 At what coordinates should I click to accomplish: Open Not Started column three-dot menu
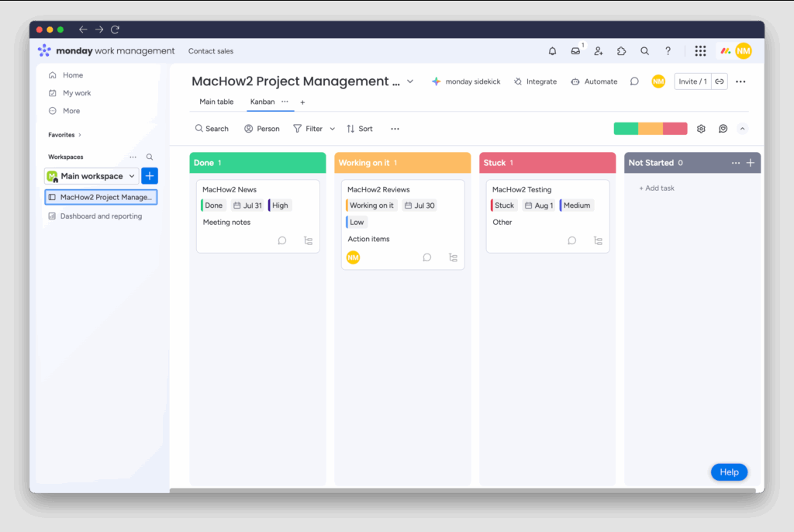pyautogui.click(x=735, y=163)
